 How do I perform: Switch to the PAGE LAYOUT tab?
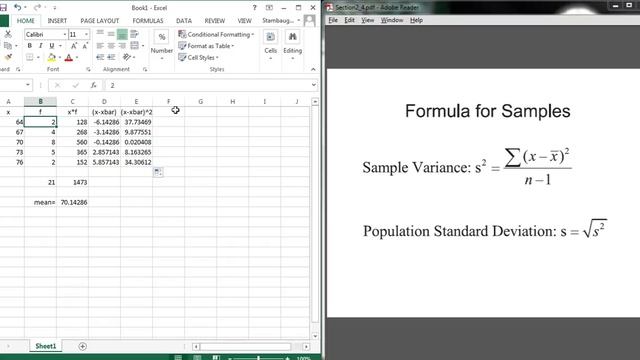pos(100,20)
